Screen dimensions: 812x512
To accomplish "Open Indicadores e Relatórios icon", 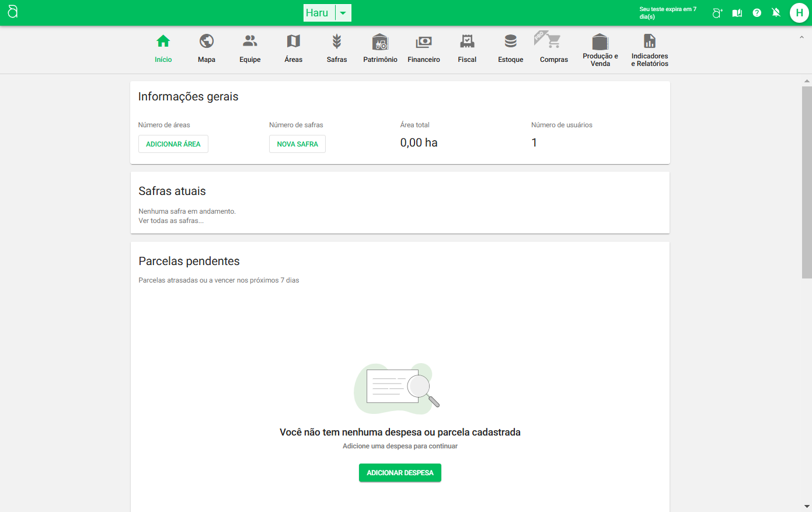I will click(x=649, y=41).
